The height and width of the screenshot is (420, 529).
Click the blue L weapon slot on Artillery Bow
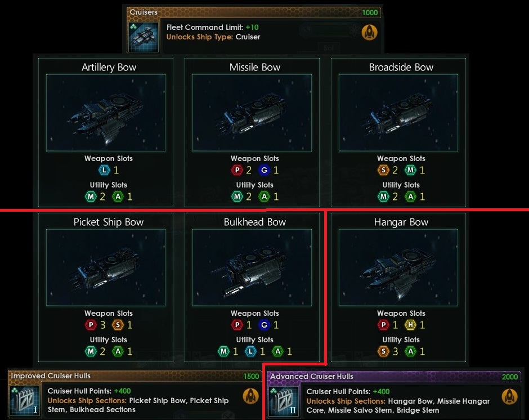click(104, 170)
